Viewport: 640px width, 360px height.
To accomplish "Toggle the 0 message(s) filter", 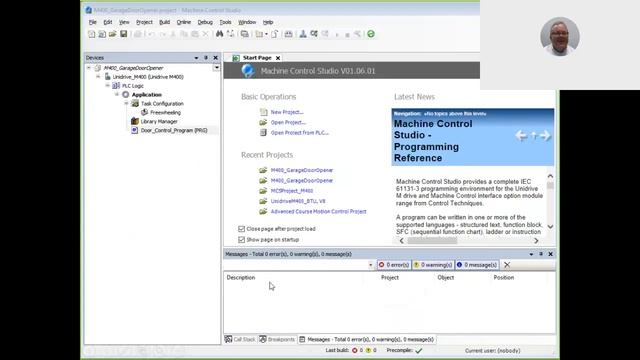I will tap(477, 265).
